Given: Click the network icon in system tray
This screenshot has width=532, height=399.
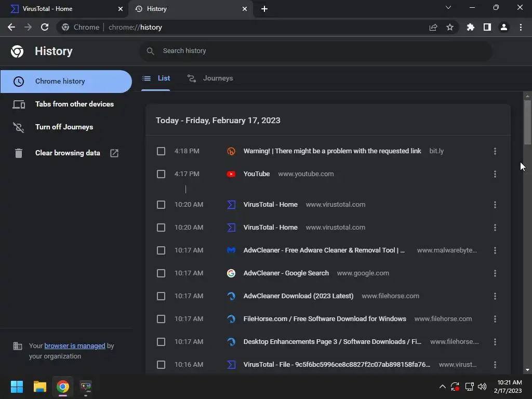Looking at the screenshot, I should pos(470,387).
